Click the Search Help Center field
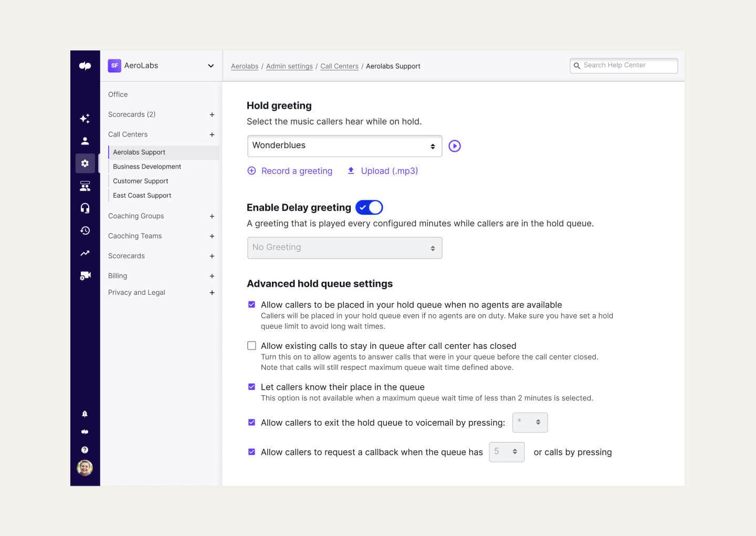 (624, 66)
